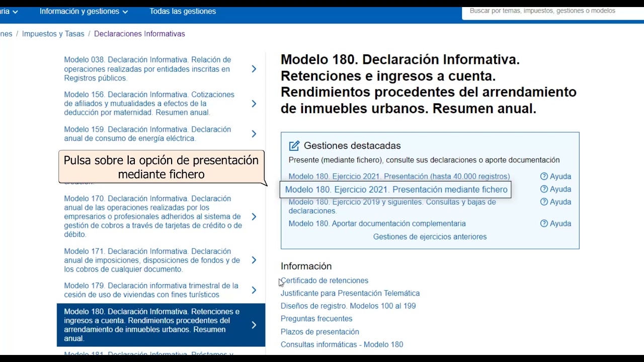Open help icon for Consultas y bajas de declaraciones
The height and width of the screenshot is (362, 644).
[x=544, y=202]
